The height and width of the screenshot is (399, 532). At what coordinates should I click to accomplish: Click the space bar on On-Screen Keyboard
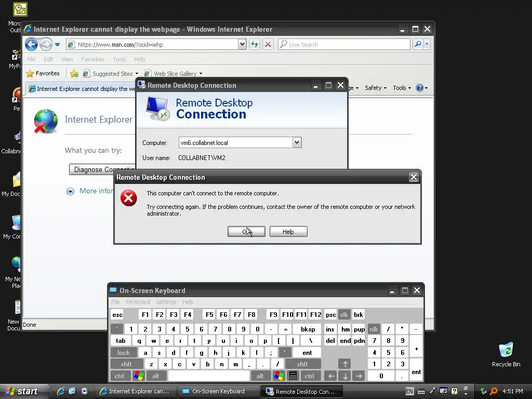[x=209, y=376]
